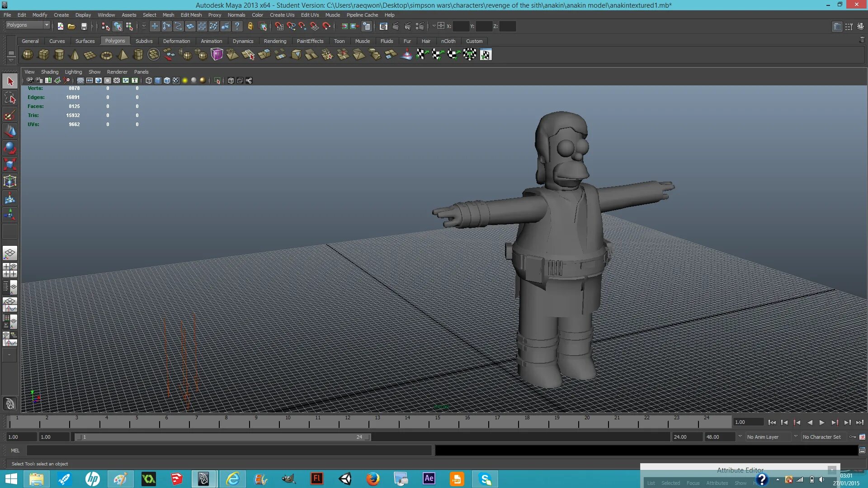
Task: Select the Rotate tool in the toolbox
Action: tap(10, 148)
